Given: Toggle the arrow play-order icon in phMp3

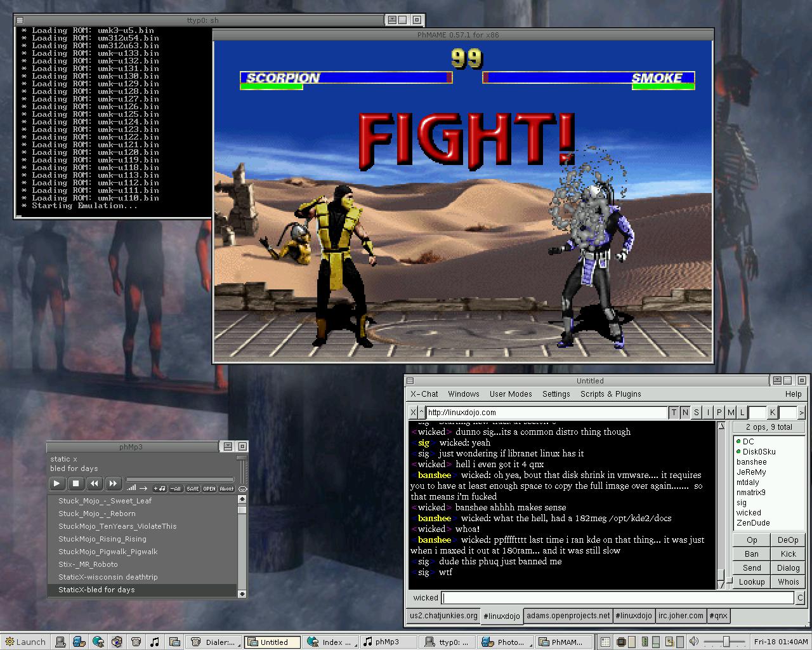Looking at the screenshot, I should (x=143, y=489).
